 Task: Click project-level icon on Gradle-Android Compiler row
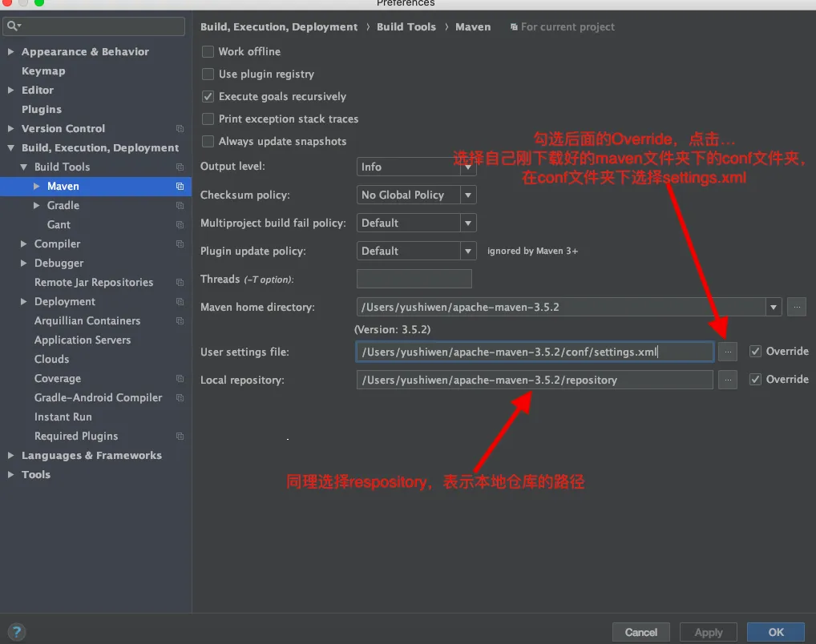tap(180, 398)
